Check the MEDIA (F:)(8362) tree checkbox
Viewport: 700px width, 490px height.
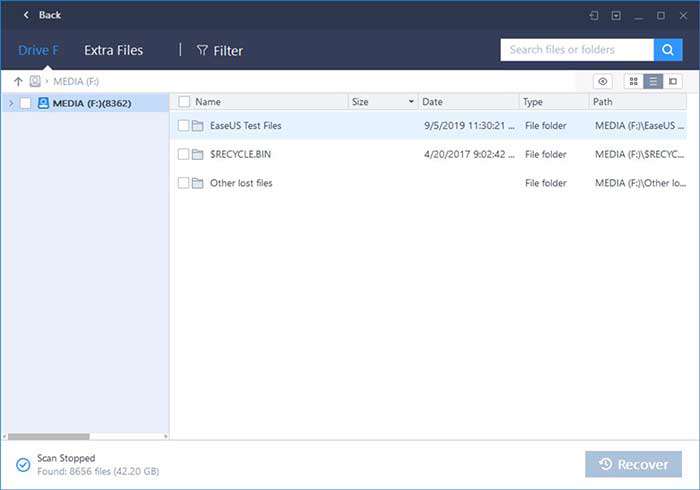pyautogui.click(x=25, y=104)
